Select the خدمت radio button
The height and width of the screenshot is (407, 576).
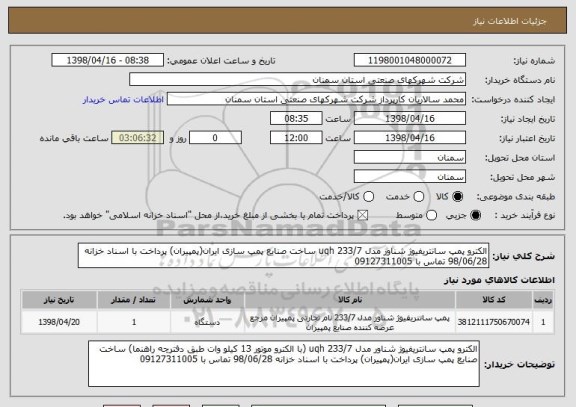pos(419,197)
